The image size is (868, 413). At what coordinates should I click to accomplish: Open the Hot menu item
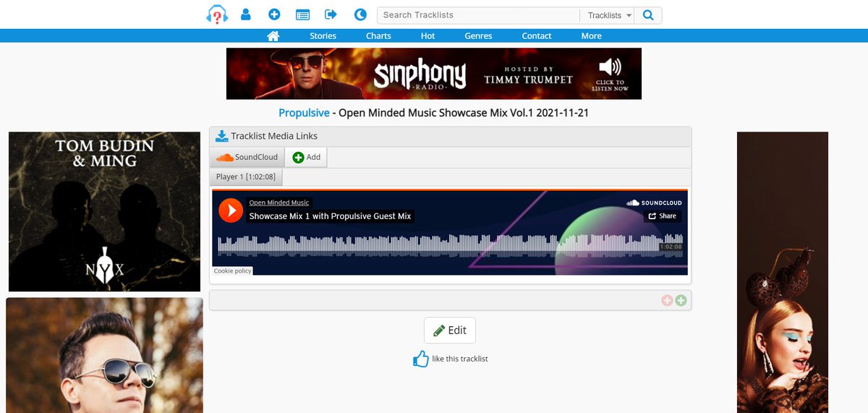[427, 35]
